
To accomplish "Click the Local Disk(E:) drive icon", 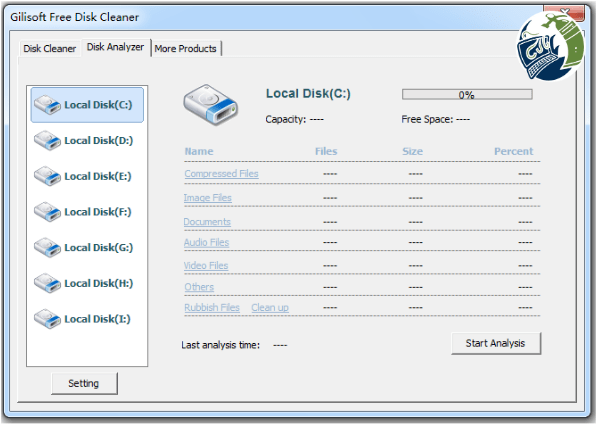I will tap(47, 176).
